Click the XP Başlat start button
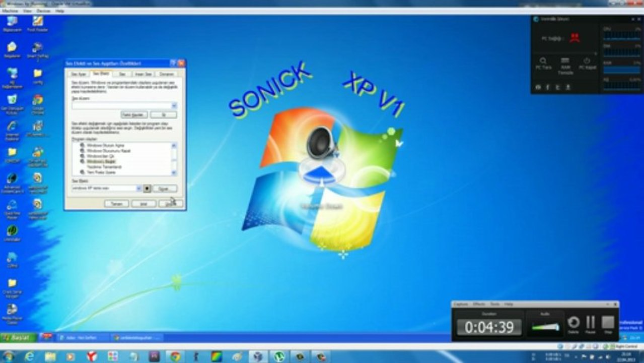This screenshot has width=644, height=363. (x=19, y=337)
